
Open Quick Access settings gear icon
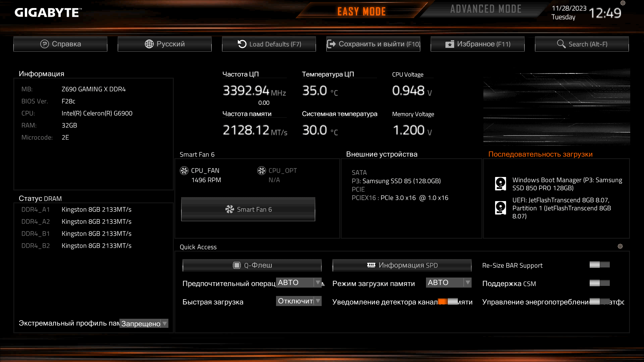click(x=620, y=246)
